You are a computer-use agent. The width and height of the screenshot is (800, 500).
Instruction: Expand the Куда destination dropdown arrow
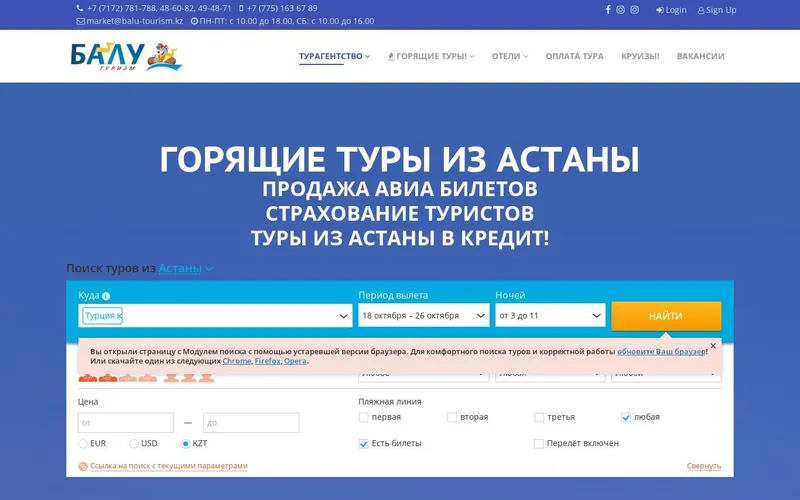click(x=343, y=316)
